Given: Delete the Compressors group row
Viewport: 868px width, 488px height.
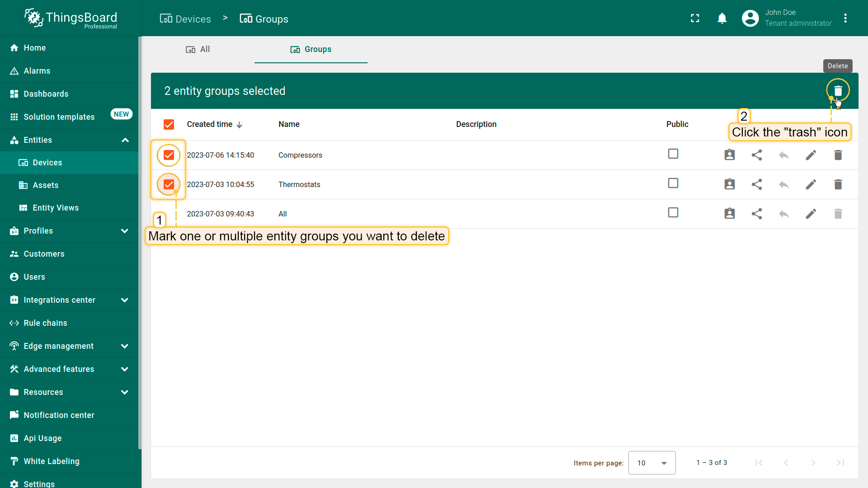Looking at the screenshot, I should pyautogui.click(x=838, y=155).
